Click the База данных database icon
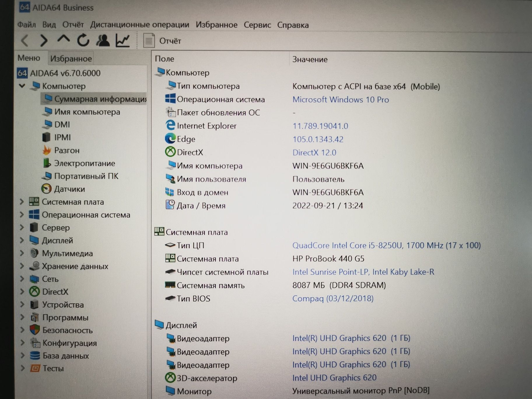This screenshot has width=532, height=399. tap(35, 356)
